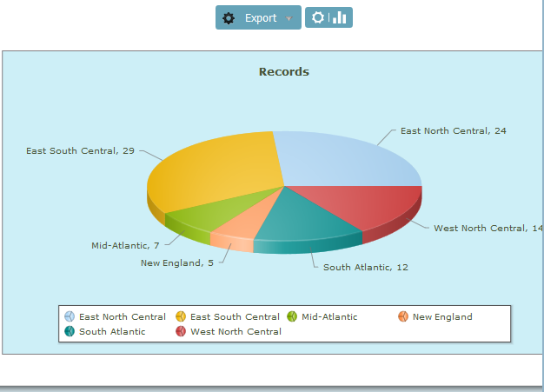This screenshot has height=392, width=544.
Task: Toggle East South Central legend icon
Action: point(181,316)
